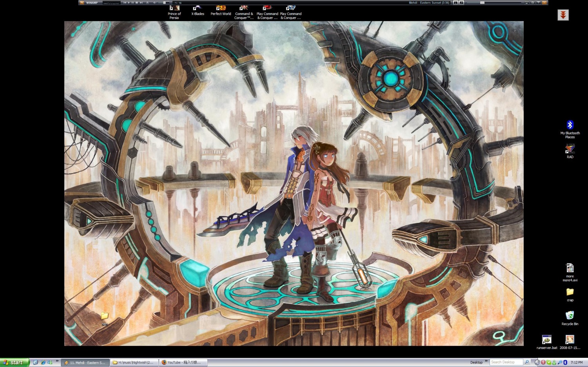The height and width of the screenshot is (367, 588).
Task: Open Winamp file info button
Action: point(456,3)
